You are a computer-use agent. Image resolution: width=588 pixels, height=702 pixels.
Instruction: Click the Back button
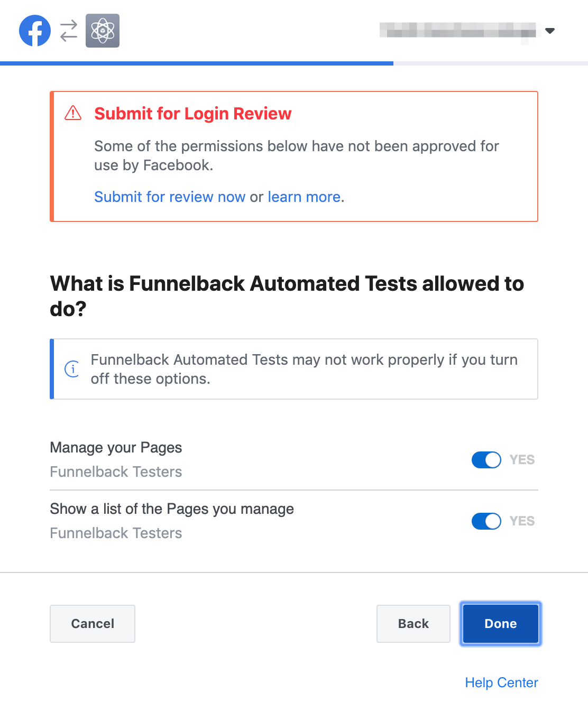(x=413, y=624)
